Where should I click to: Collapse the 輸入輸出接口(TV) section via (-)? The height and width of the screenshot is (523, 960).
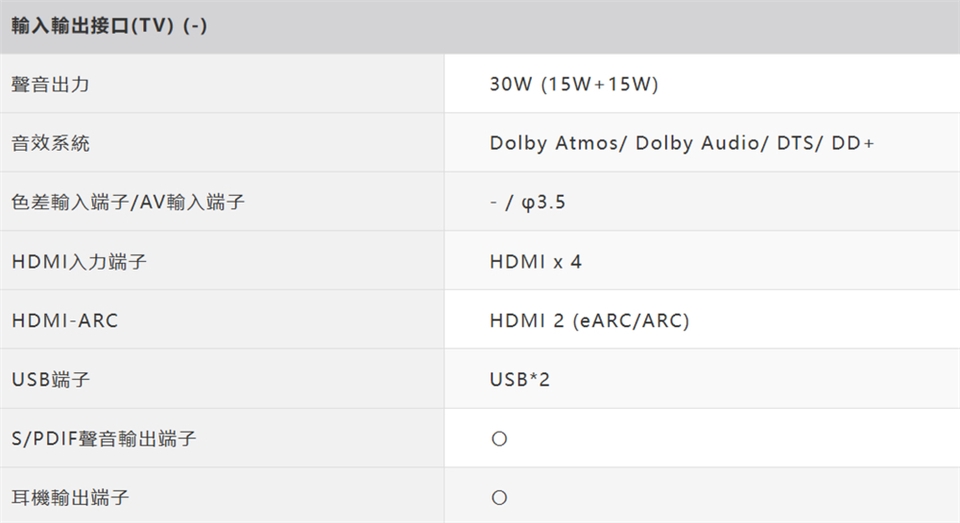194,26
